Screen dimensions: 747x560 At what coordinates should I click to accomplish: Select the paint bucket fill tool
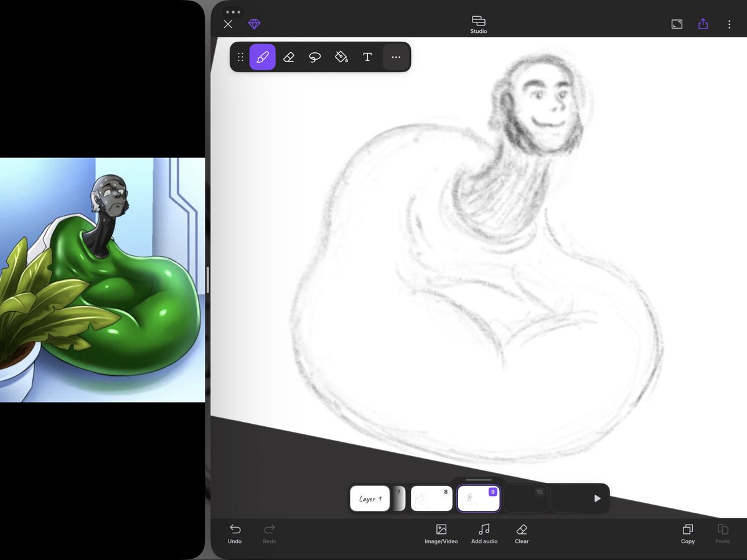(x=341, y=57)
